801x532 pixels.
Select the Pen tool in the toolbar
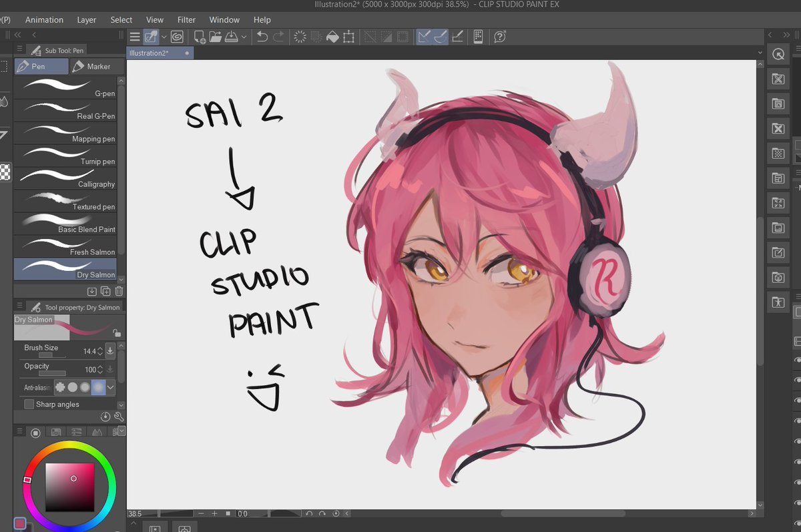[41, 66]
